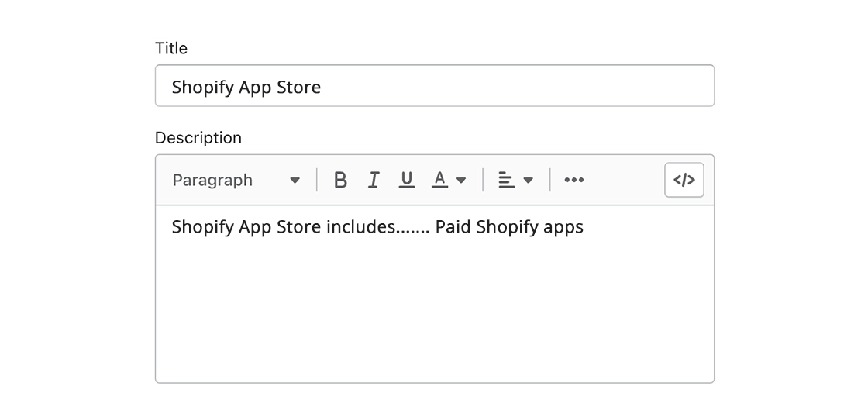Open the Paragraph style dropdown

point(236,180)
